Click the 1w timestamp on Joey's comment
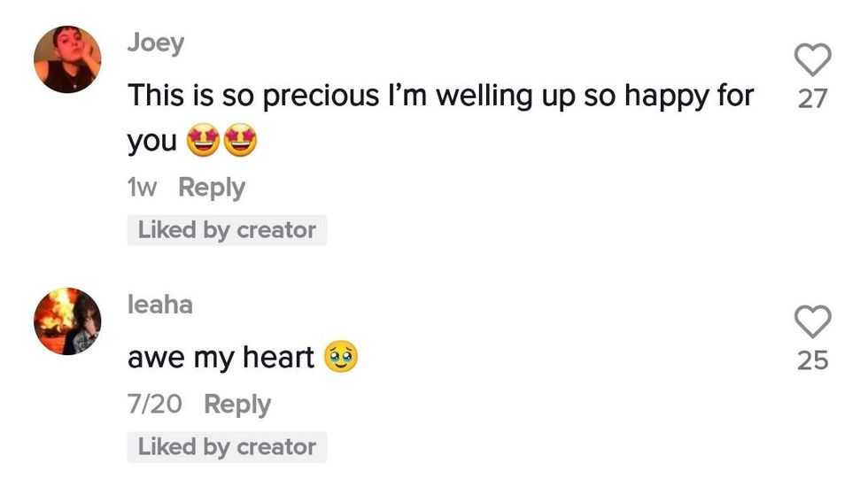This screenshot has width=868, height=479. (x=142, y=188)
